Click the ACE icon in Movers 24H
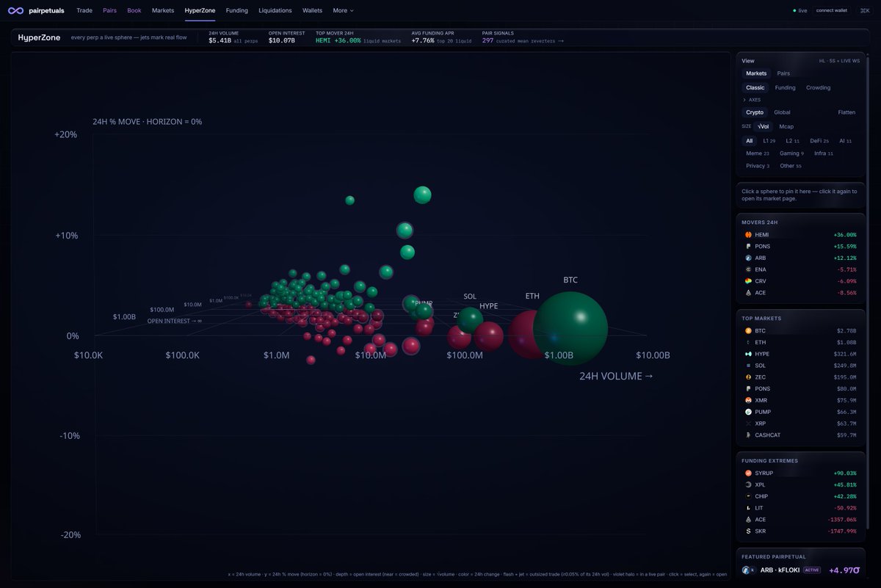 click(x=748, y=293)
